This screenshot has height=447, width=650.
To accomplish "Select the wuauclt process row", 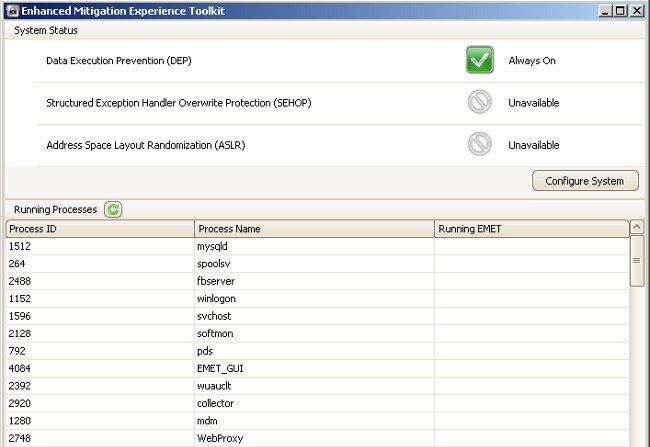I will (318, 386).
